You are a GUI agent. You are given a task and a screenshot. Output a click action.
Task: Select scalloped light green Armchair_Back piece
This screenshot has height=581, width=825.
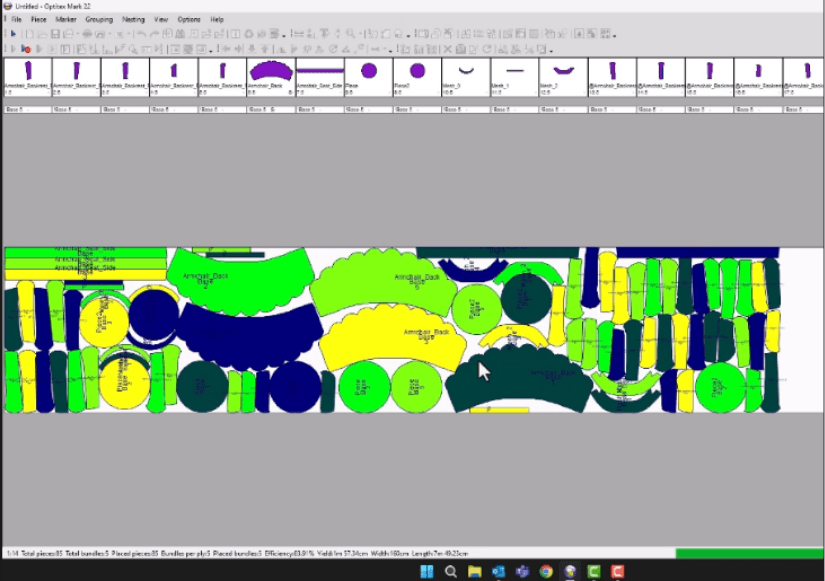384,282
